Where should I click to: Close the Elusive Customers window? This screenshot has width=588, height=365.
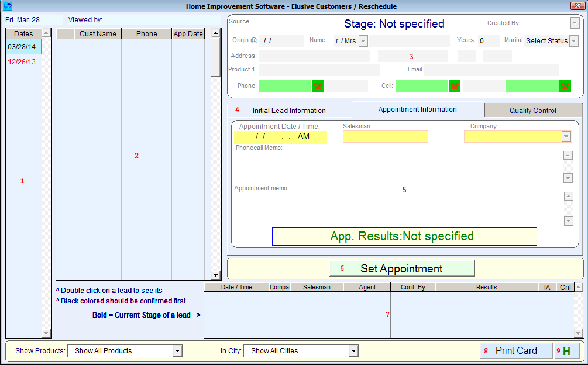coord(577,6)
